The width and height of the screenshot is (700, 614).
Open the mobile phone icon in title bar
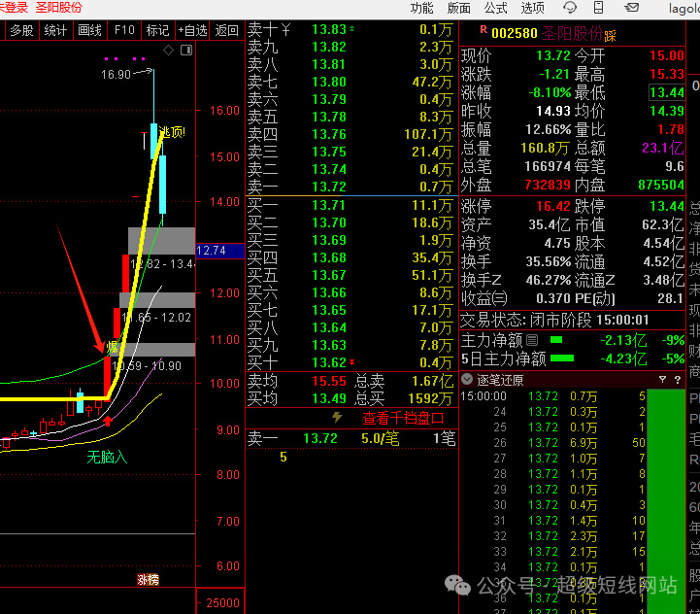pyautogui.click(x=598, y=7)
